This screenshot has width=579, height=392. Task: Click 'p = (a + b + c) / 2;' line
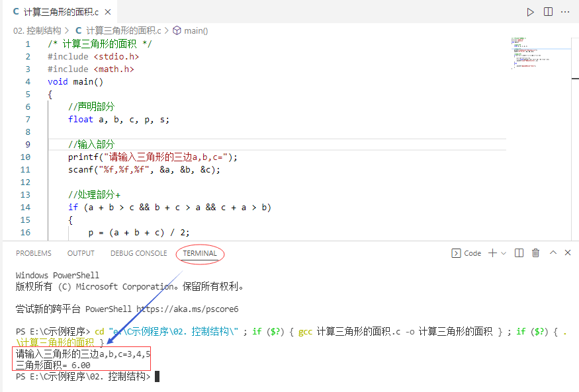(139, 233)
